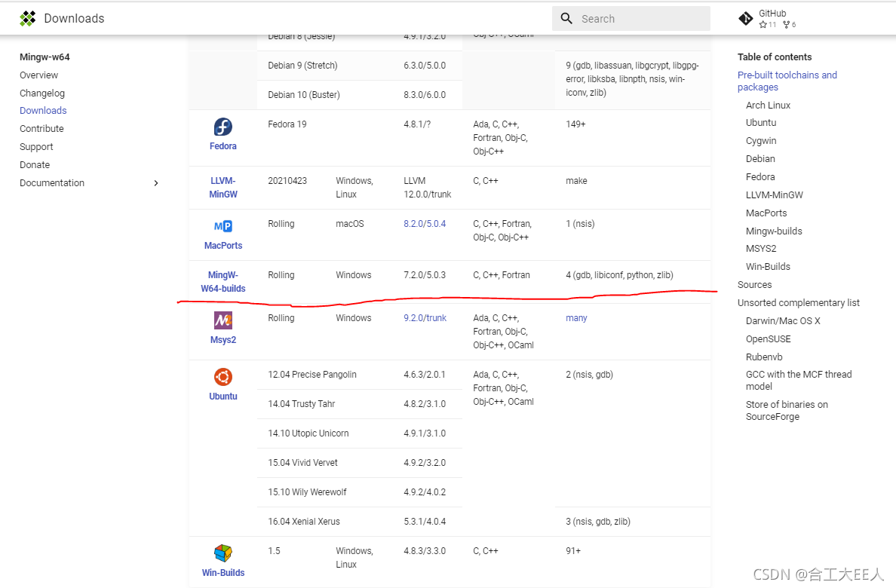
Task: Open the Msys2 link in the table
Action: 222,339
